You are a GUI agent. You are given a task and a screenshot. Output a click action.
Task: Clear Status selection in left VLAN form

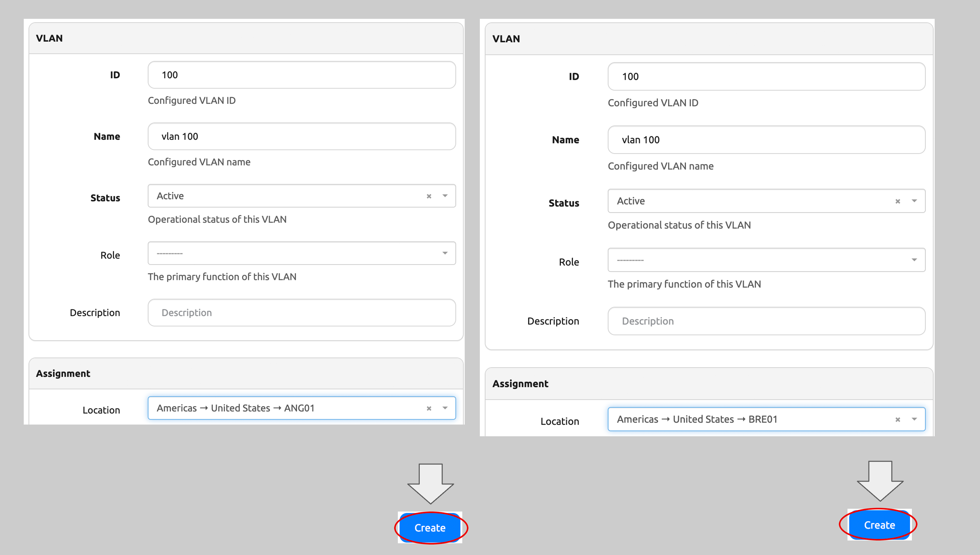[429, 196]
